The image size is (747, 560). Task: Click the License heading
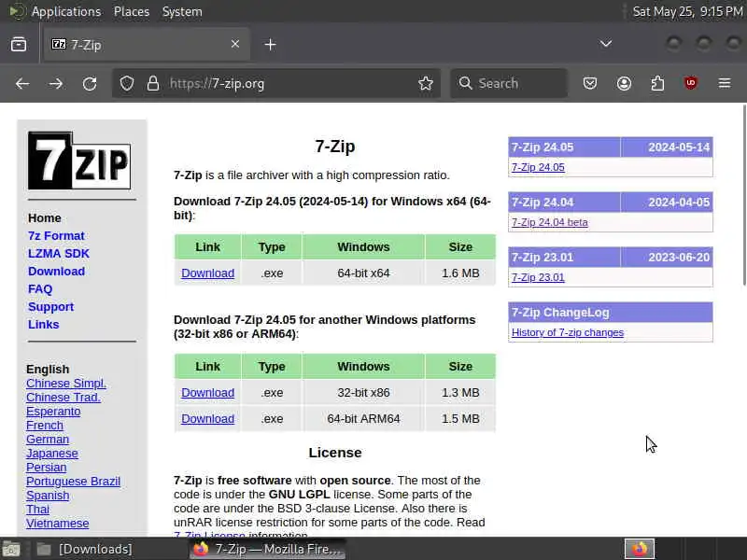[x=335, y=453]
